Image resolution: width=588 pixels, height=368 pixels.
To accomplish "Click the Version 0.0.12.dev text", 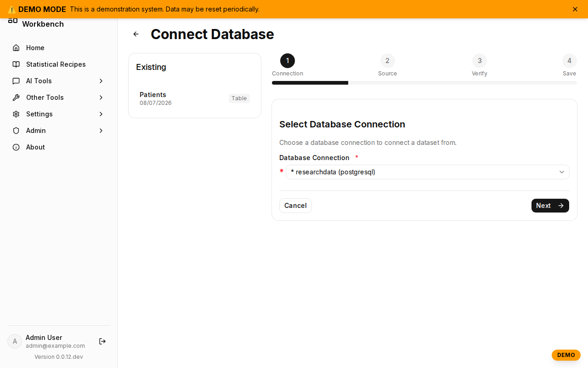I will [59, 357].
